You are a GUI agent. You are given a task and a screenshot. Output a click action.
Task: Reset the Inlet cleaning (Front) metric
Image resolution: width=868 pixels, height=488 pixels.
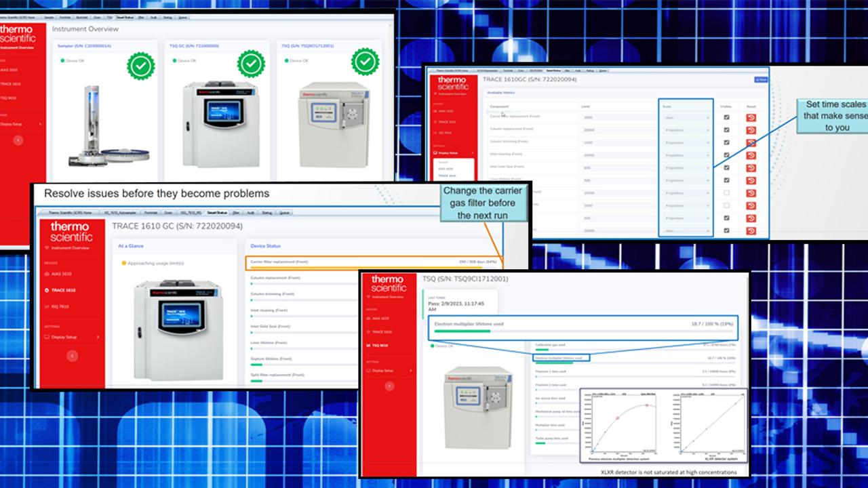(751, 155)
